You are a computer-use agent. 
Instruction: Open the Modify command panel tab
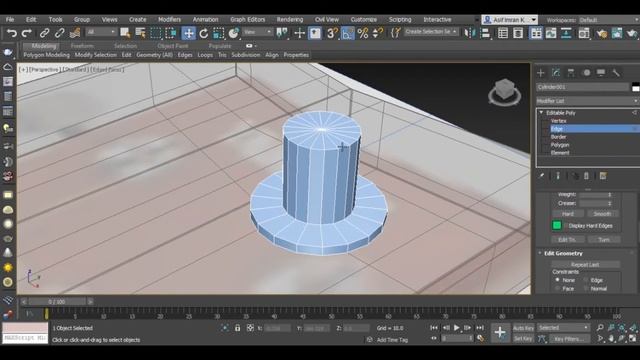click(556, 73)
